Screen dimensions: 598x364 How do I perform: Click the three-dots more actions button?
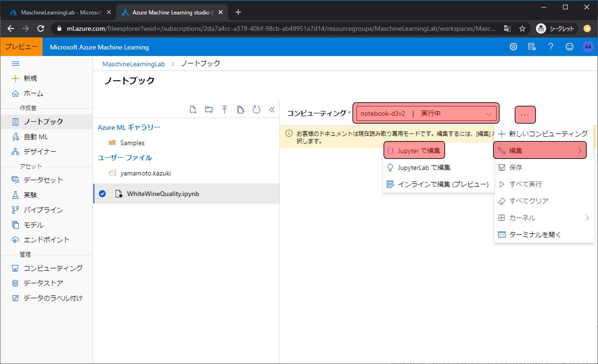(525, 115)
